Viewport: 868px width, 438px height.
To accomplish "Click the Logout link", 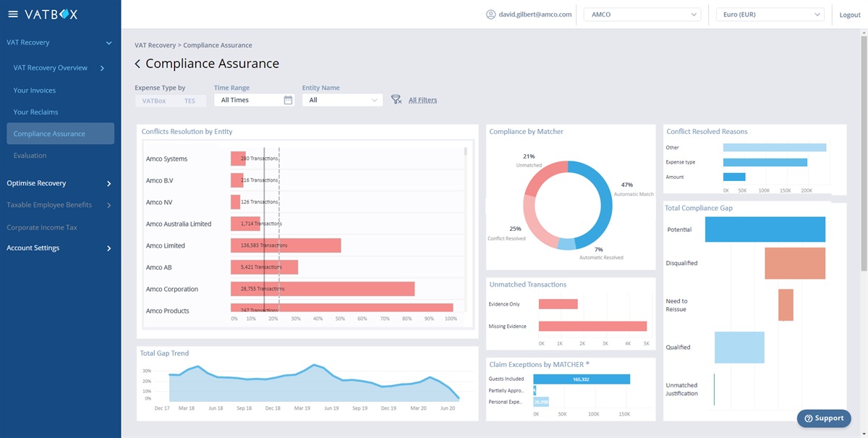I will (x=850, y=15).
